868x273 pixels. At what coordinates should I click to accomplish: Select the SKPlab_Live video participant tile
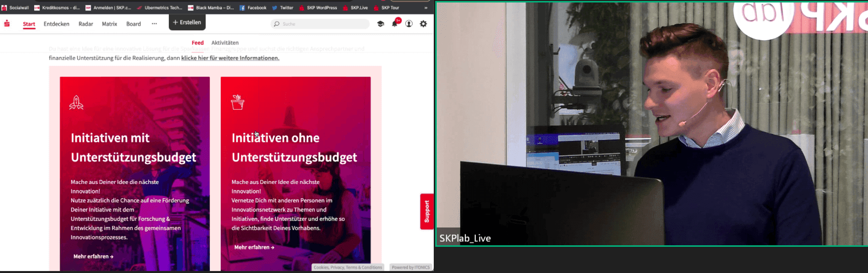coord(651,124)
